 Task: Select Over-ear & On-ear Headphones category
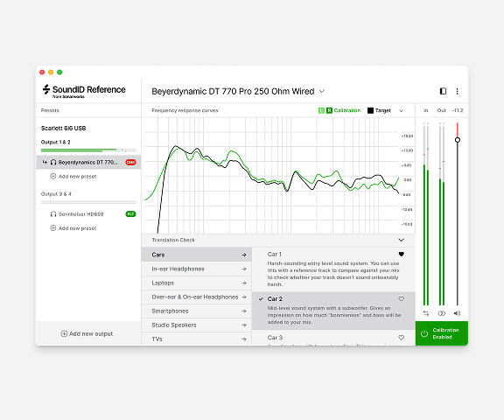(196, 297)
